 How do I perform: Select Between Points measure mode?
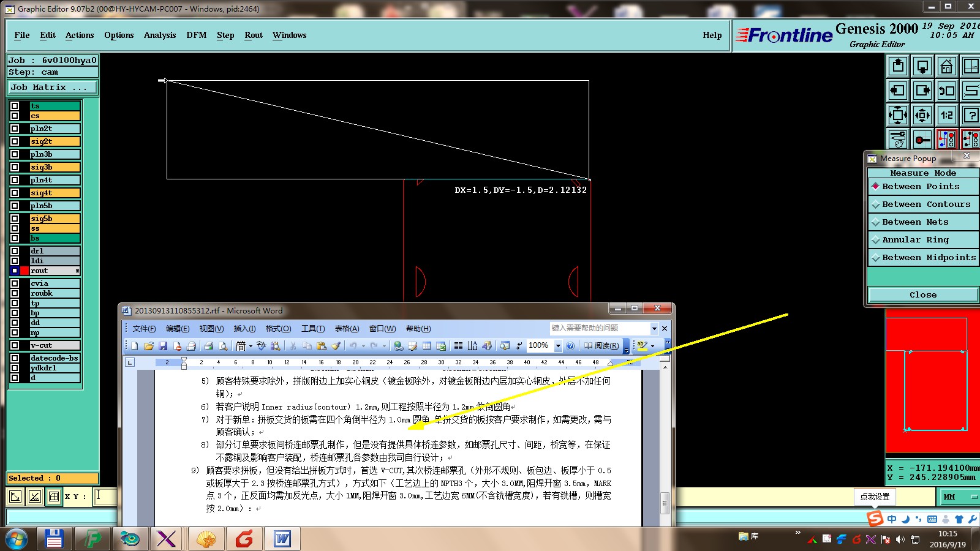[924, 187]
